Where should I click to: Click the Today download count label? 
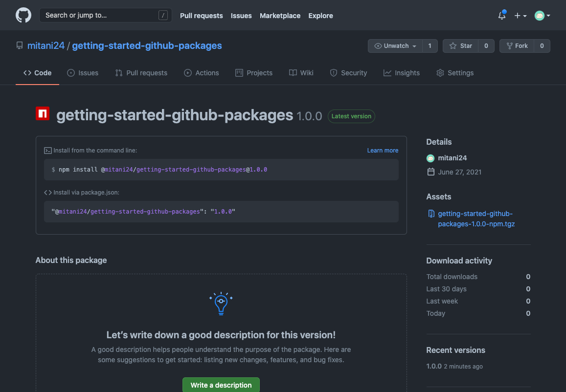436,313
